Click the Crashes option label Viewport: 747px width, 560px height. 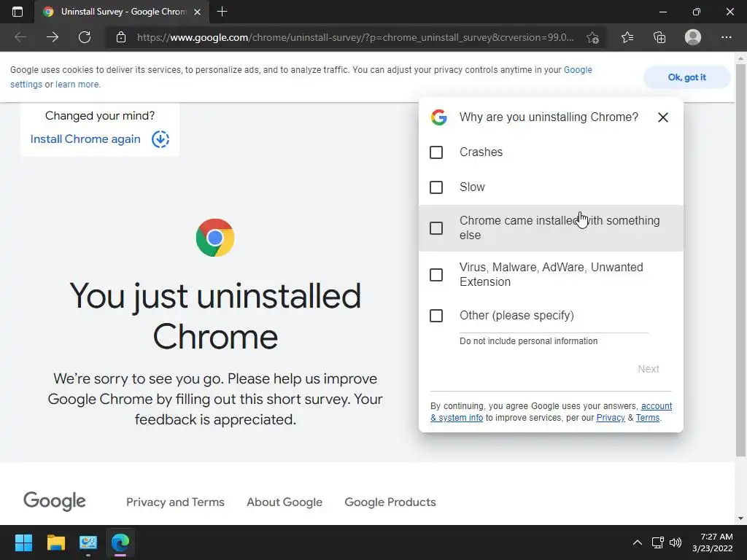(x=481, y=152)
